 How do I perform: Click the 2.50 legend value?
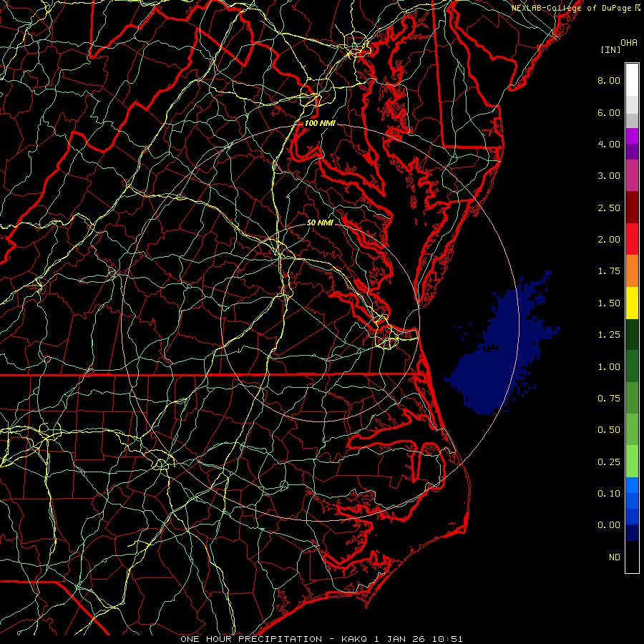point(609,208)
